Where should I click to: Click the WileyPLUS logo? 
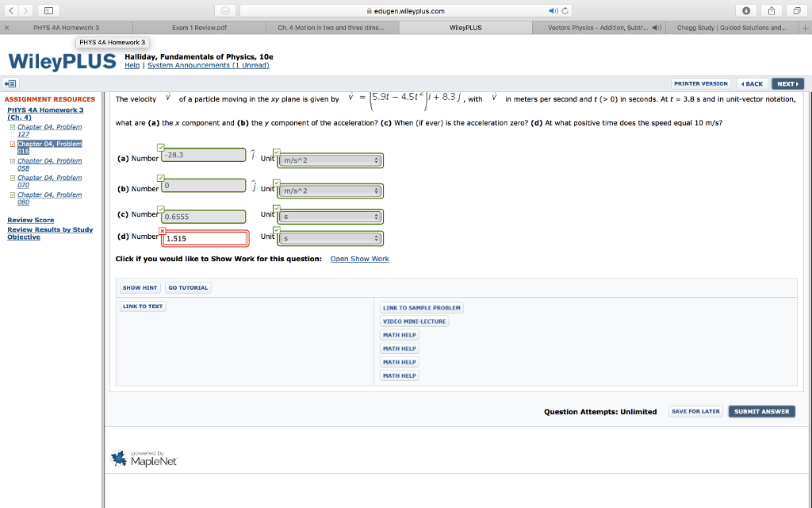click(x=62, y=62)
